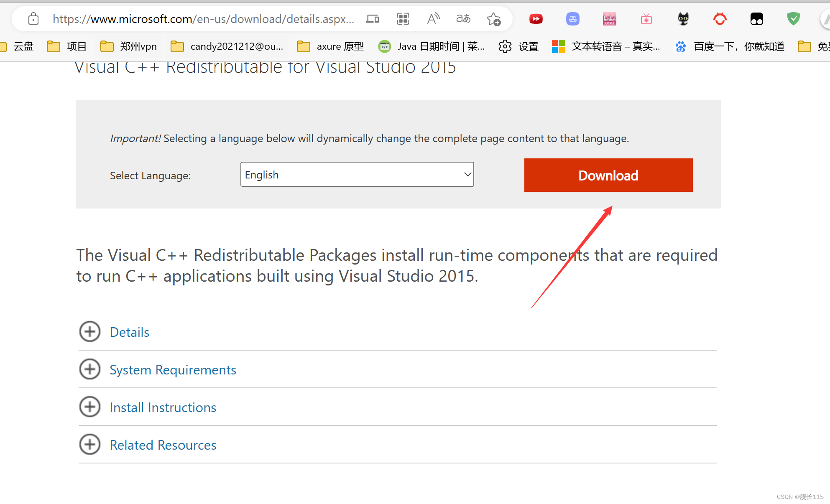Click the black cat Tampermonkey-style extension icon
Image resolution: width=830 pixels, height=504 pixels.
click(x=683, y=19)
